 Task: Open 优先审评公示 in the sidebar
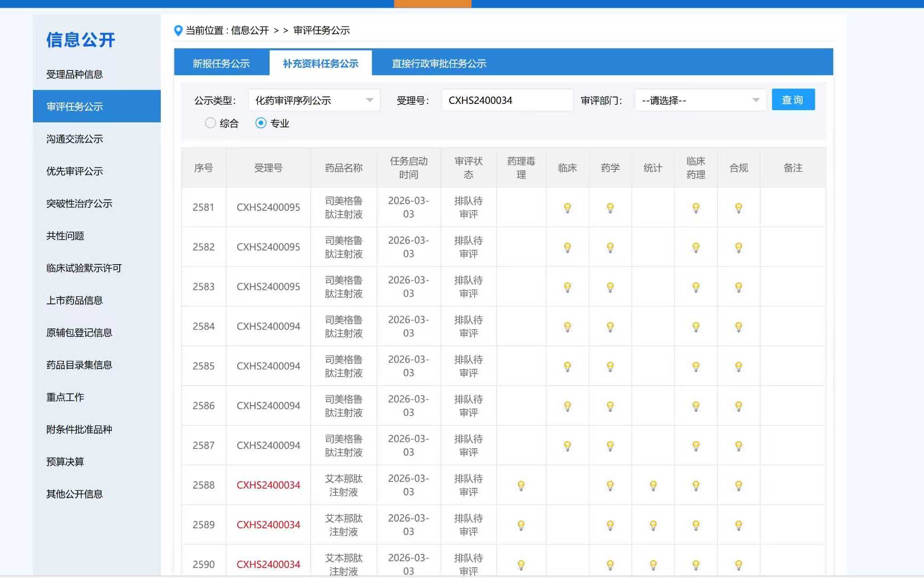(x=75, y=171)
